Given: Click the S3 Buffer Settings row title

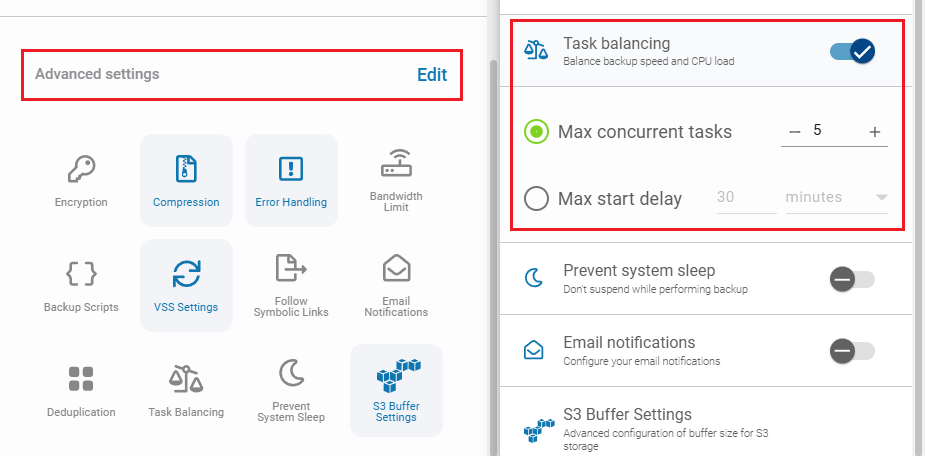Looking at the screenshot, I should pyautogui.click(x=628, y=414).
